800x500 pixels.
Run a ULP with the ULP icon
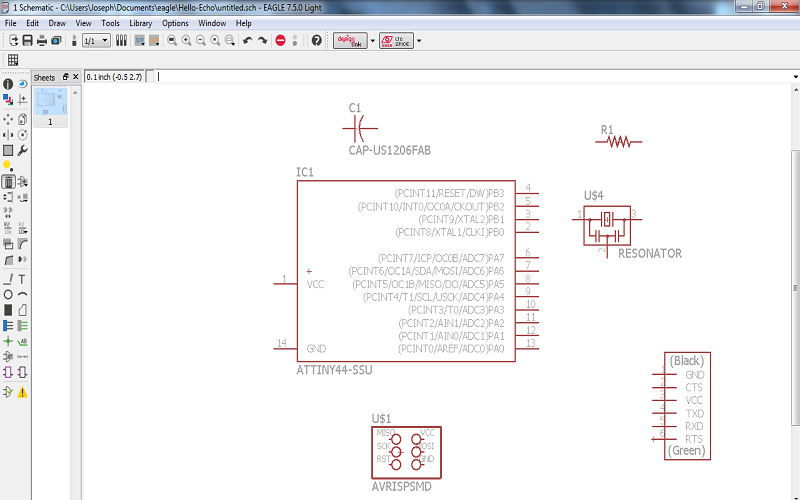[x=154, y=40]
